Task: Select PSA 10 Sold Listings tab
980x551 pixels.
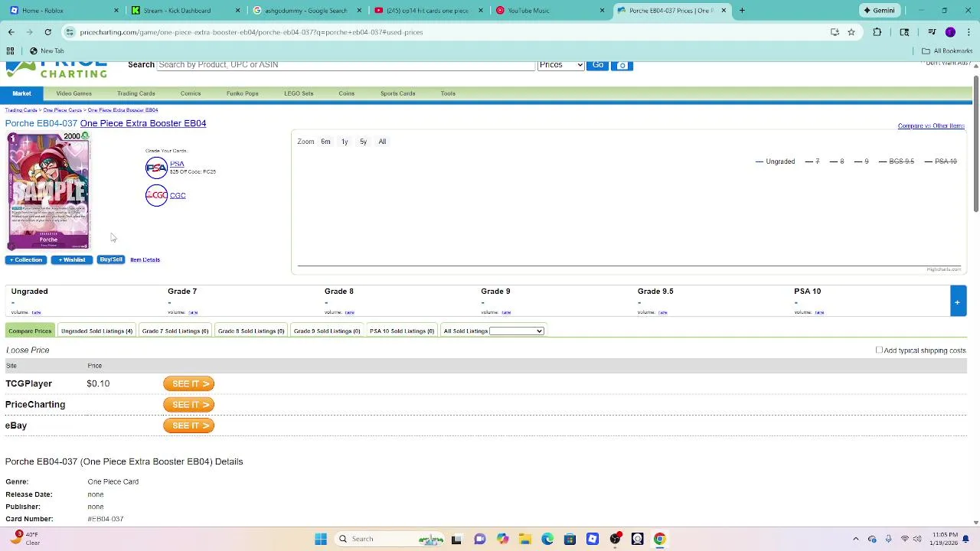Action: pos(402,331)
